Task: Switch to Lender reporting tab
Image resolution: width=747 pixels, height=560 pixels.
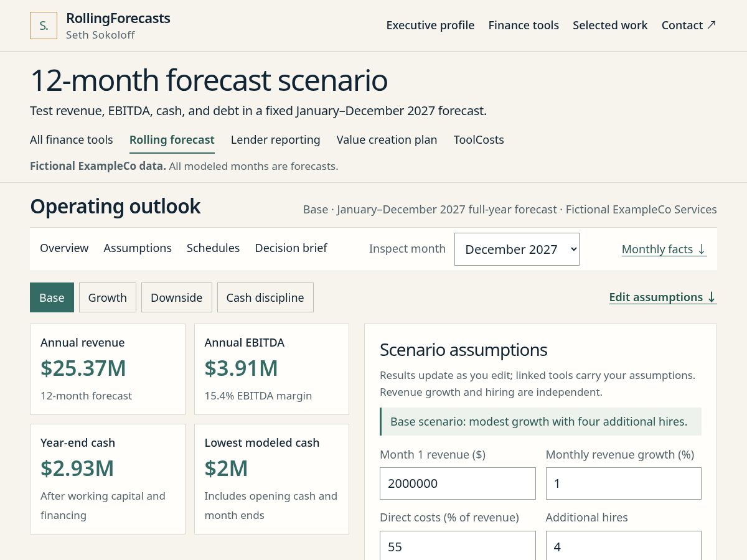Action: (275, 140)
